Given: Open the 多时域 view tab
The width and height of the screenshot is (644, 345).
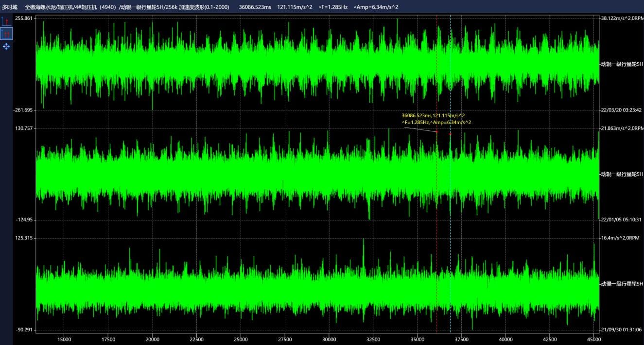Looking at the screenshot, I should 10,7.
